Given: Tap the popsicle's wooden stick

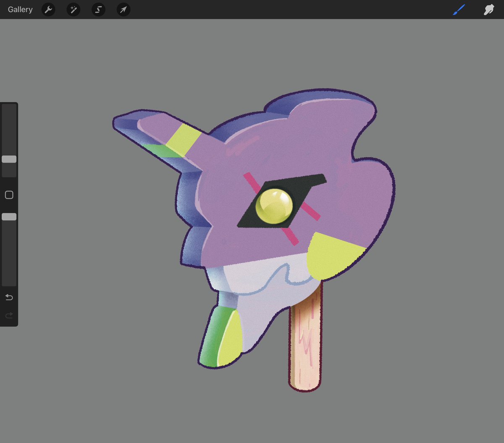Looking at the screenshot, I should [x=305, y=340].
